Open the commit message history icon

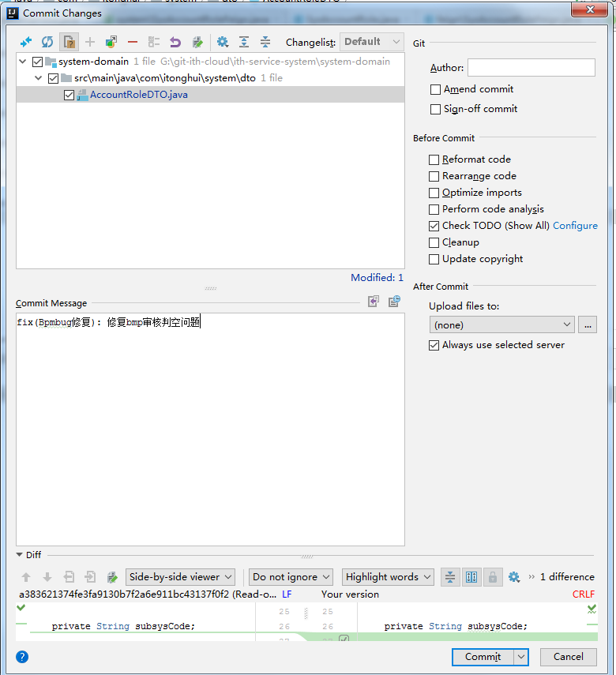click(393, 301)
